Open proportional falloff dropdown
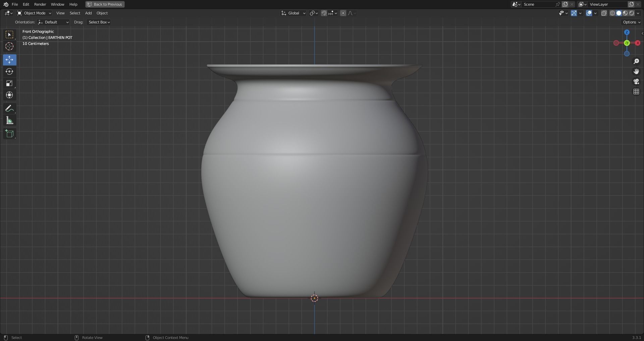 (352, 13)
